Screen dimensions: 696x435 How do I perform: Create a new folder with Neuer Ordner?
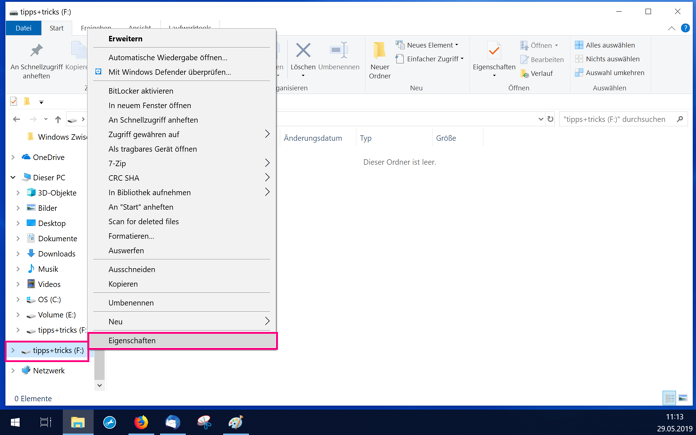[x=380, y=60]
